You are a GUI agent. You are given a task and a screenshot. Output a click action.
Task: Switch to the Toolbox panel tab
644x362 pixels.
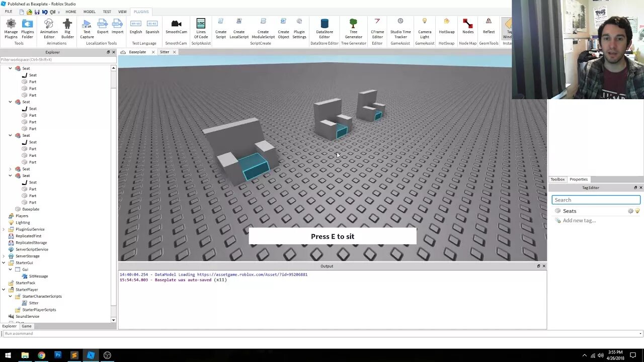tap(557, 179)
